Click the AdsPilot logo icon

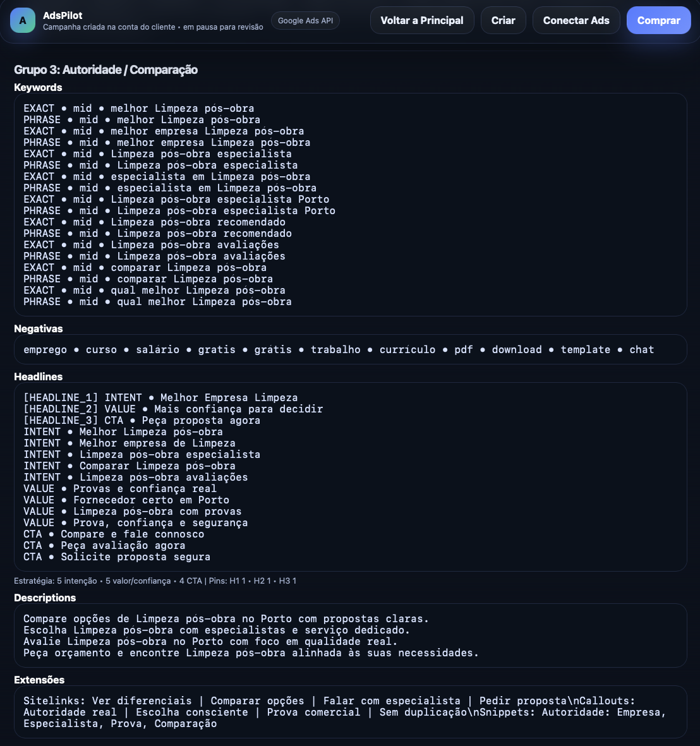click(x=22, y=20)
